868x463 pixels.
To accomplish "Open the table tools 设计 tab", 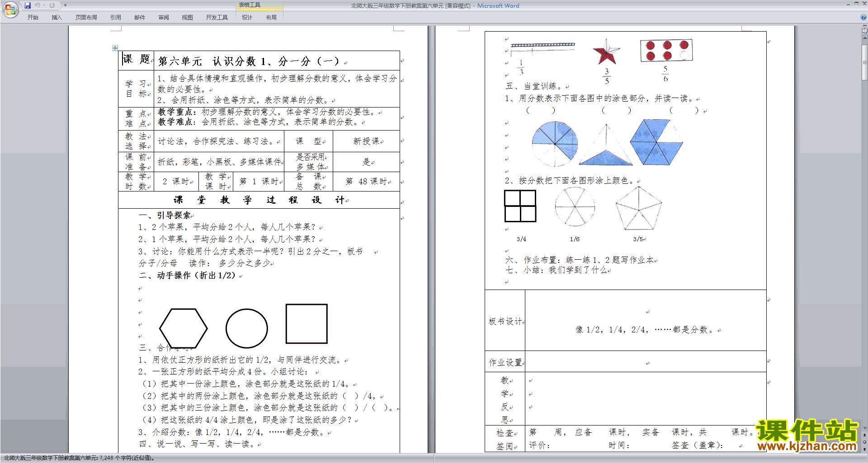I will point(247,17).
